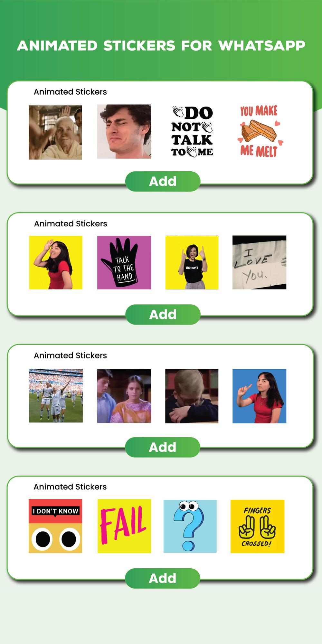Open the soccer team celebration sticker

pyautogui.click(x=56, y=396)
